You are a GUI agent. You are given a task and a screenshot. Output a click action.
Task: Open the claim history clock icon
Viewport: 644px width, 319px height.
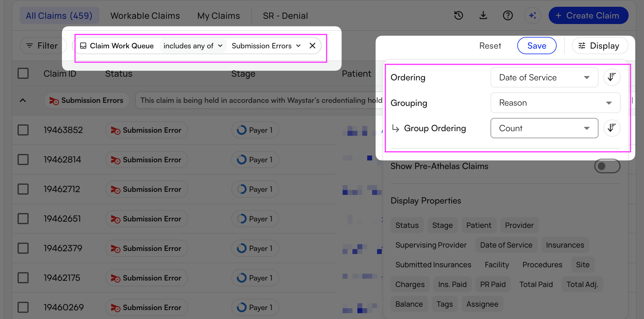click(459, 15)
